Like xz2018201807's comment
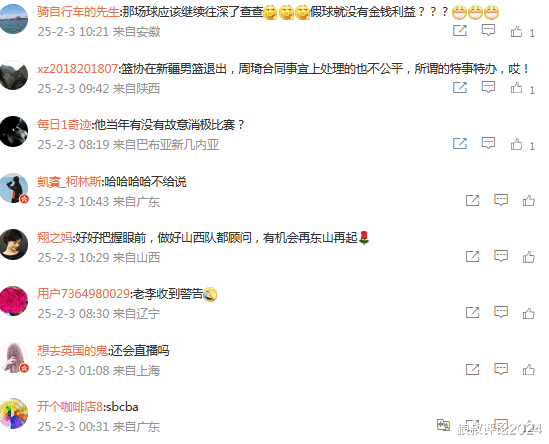The image size is (549, 444). [516, 88]
